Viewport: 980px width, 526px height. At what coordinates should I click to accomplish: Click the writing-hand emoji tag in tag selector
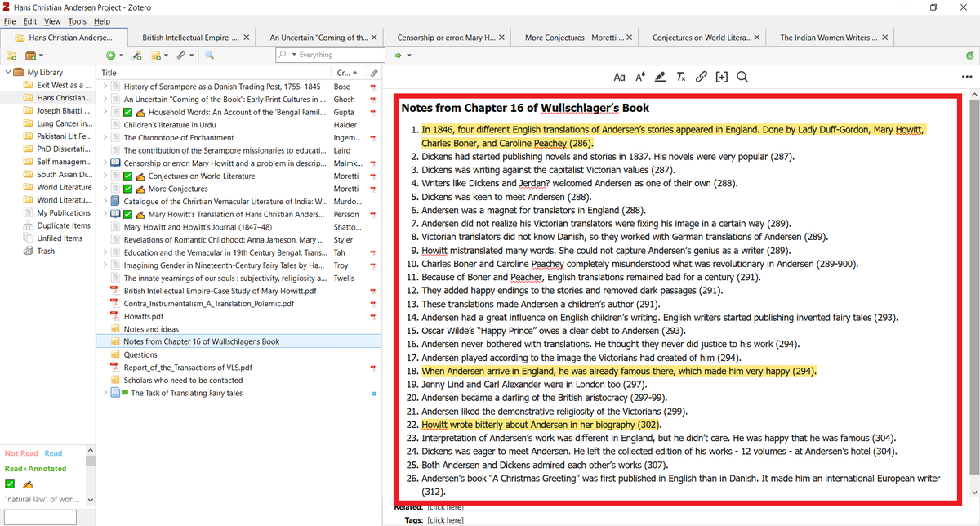[x=29, y=484]
